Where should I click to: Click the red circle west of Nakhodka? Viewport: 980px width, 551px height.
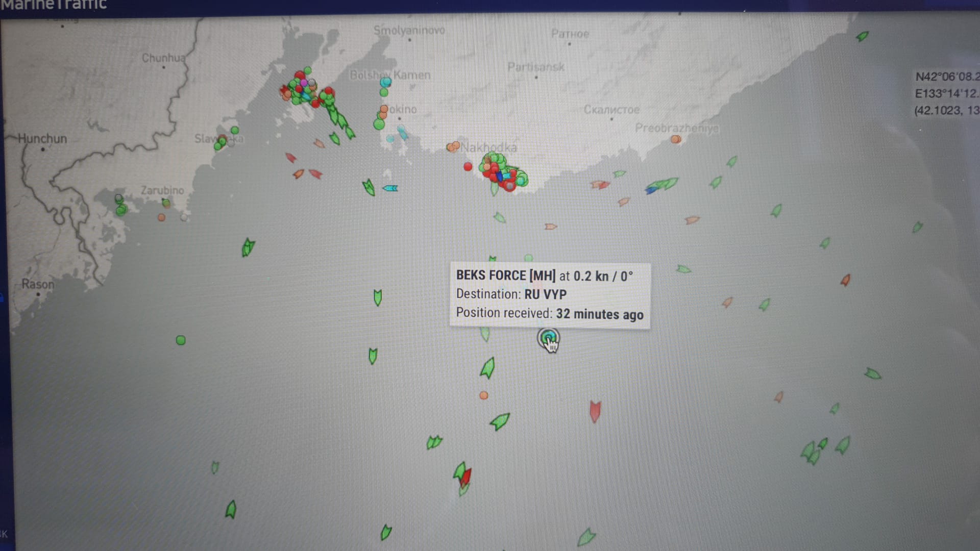[468, 167]
